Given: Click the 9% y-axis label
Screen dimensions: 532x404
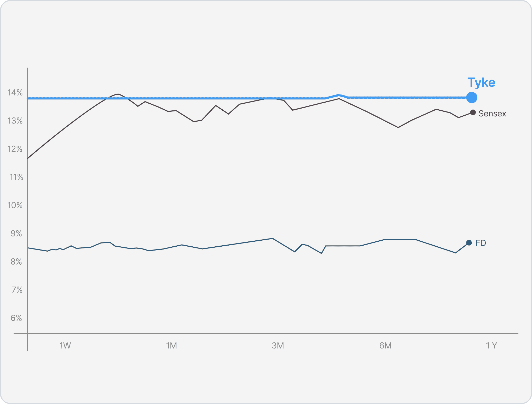Looking at the screenshot, I should (16, 234).
